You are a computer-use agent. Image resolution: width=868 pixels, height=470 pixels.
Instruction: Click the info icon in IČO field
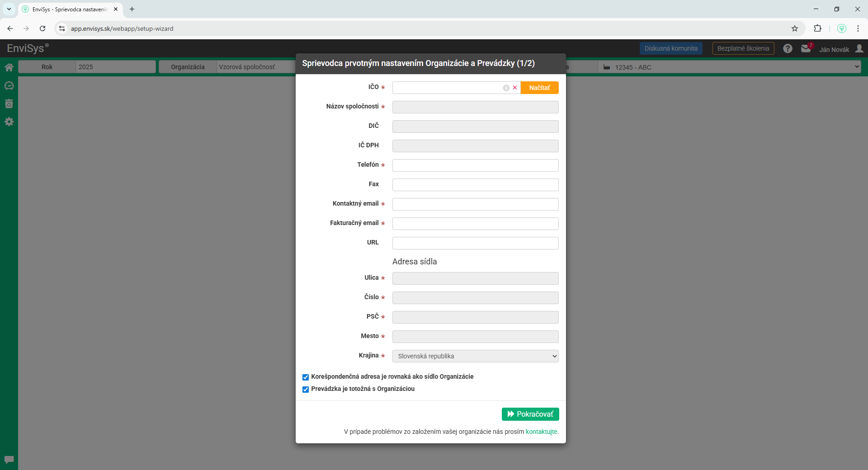(506, 88)
